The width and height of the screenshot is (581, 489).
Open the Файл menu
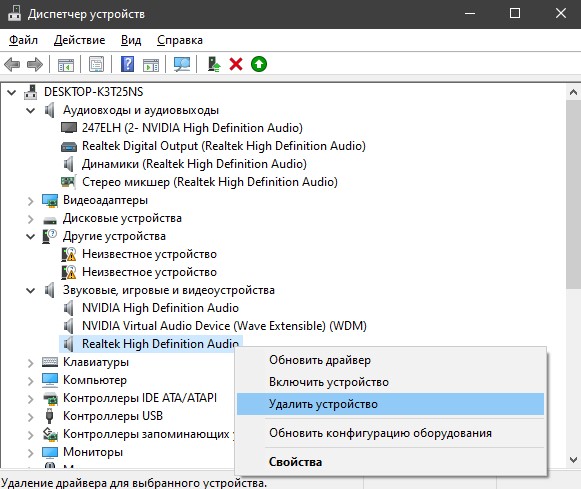[23, 40]
